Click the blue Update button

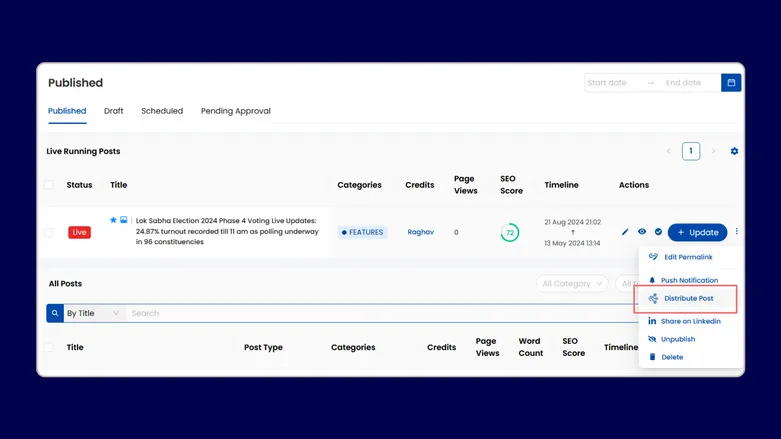tap(697, 232)
